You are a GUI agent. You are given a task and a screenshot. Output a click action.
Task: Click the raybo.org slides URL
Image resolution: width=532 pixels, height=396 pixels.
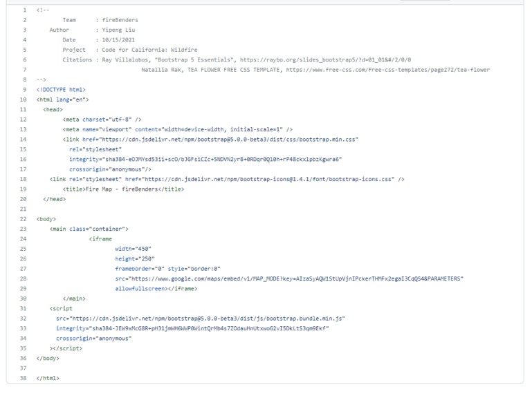(325, 60)
